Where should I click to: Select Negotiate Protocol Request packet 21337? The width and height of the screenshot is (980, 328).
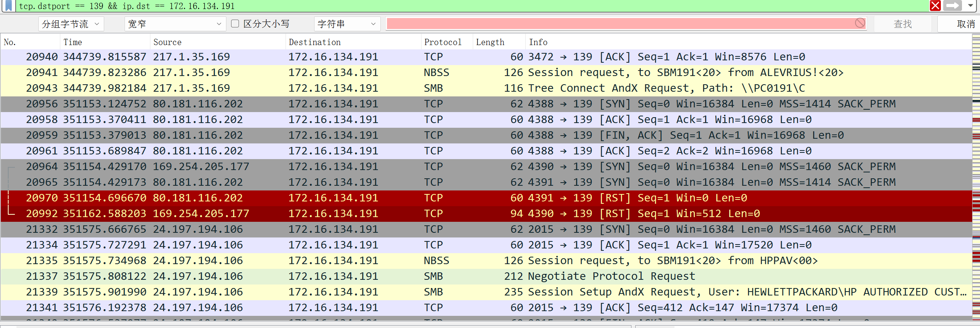click(x=486, y=276)
